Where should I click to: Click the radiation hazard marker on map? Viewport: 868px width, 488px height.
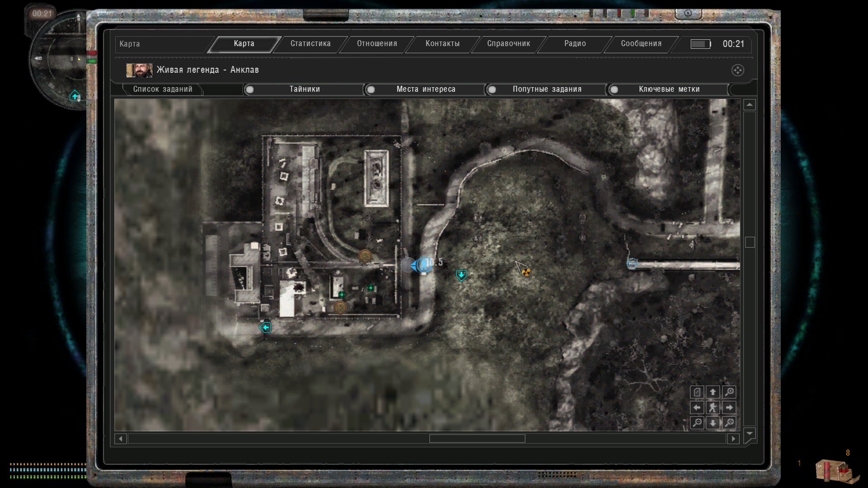click(x=526, y=272)
